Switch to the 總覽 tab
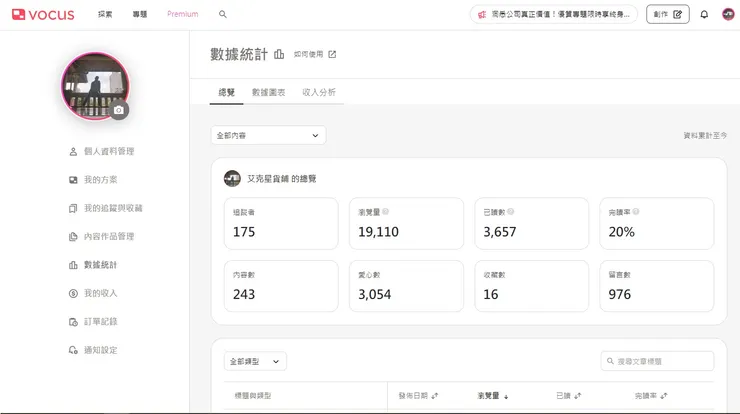740x414 pixels. pos(227,92)
